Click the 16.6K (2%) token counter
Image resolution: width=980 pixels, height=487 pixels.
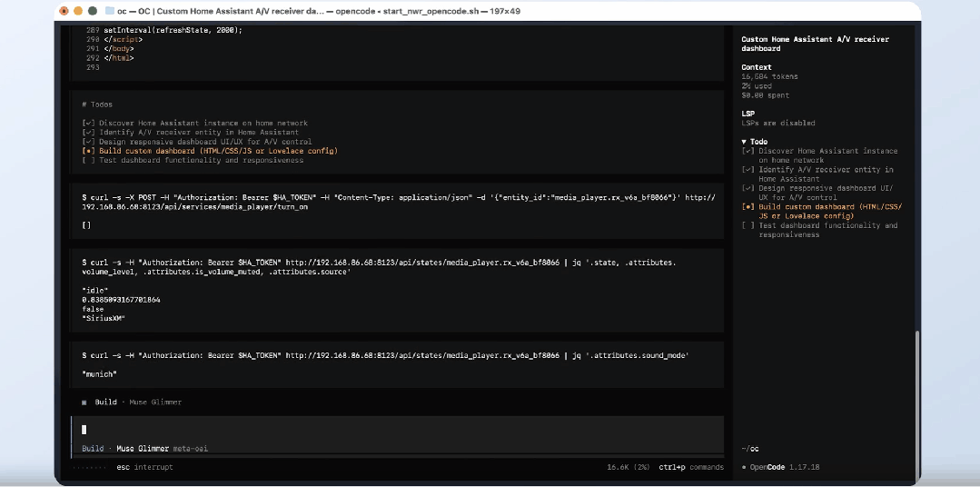pos(629,468)
